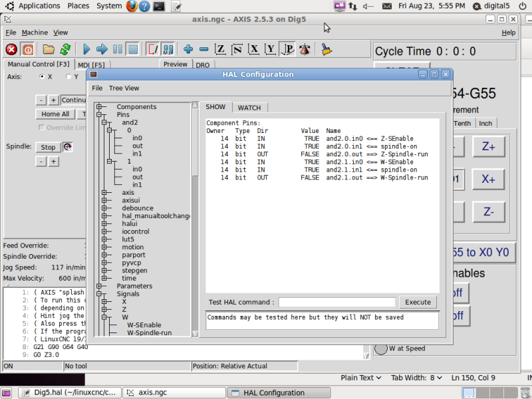532x399 pixels.
Task: Click the Z+ jog button
Action: tap(488, 146)
